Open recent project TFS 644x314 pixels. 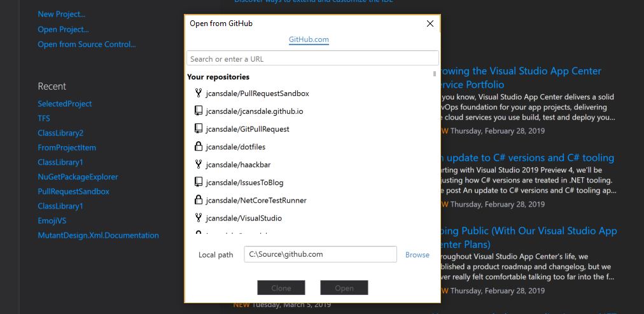point(44,119)
